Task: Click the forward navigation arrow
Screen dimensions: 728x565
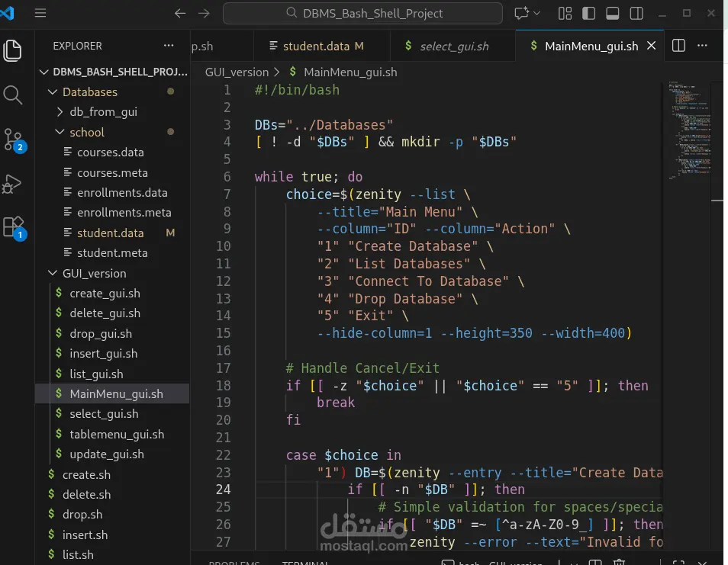Action: 203,13
